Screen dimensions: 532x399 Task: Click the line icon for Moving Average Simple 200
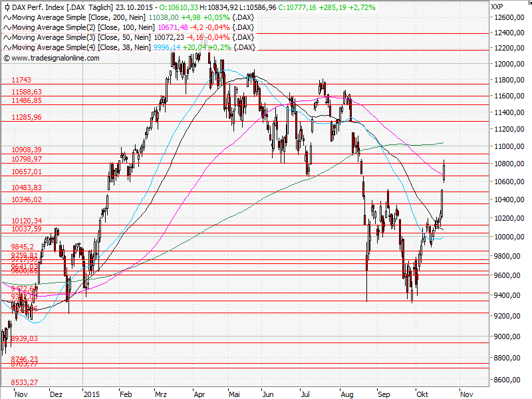(7, 17)
